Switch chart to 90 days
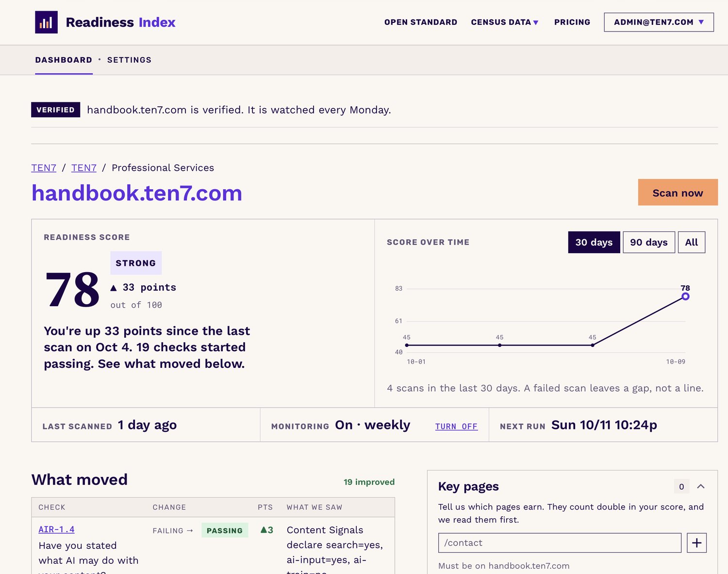The height and width of the screenshot is (574, 728). pyautogui.click(x=648, y=242)
